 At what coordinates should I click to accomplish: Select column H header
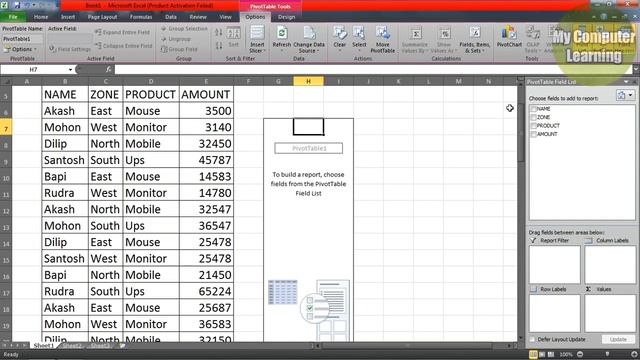(x=308, y=82)
